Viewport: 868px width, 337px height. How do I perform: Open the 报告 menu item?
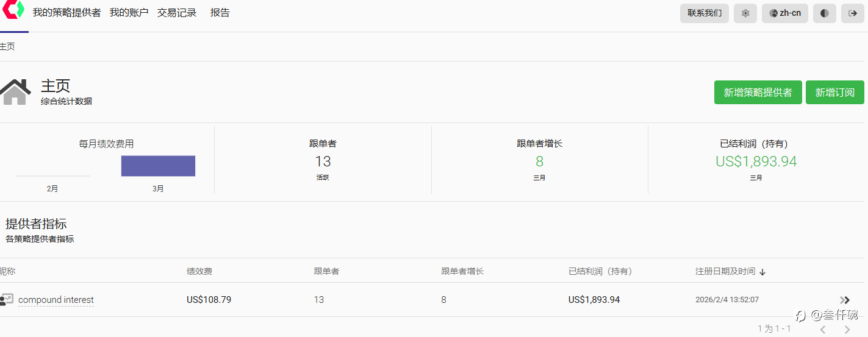(x=220, y=13)
